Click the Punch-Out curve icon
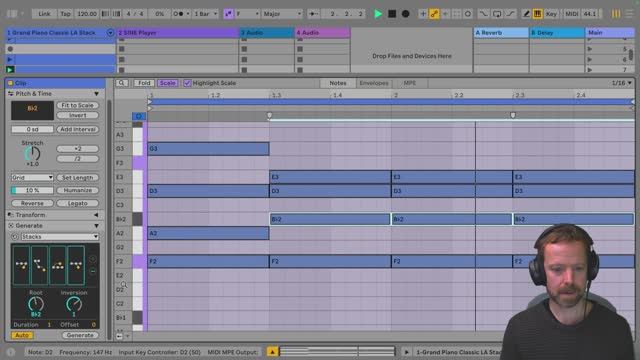640x360 pixels. (510, 14)
